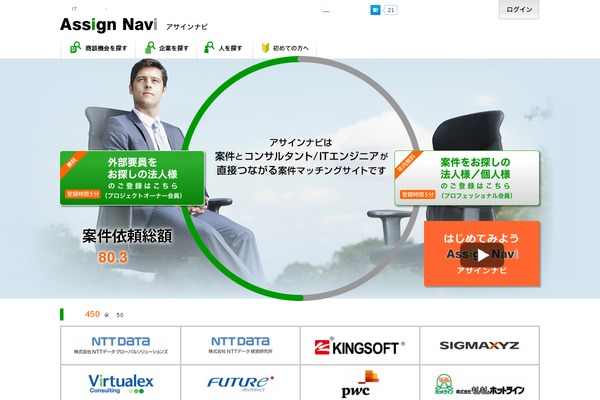The image size is (600, 400).
Task: Click the アサインナビ text beside the logo
Action: point(187,27)
